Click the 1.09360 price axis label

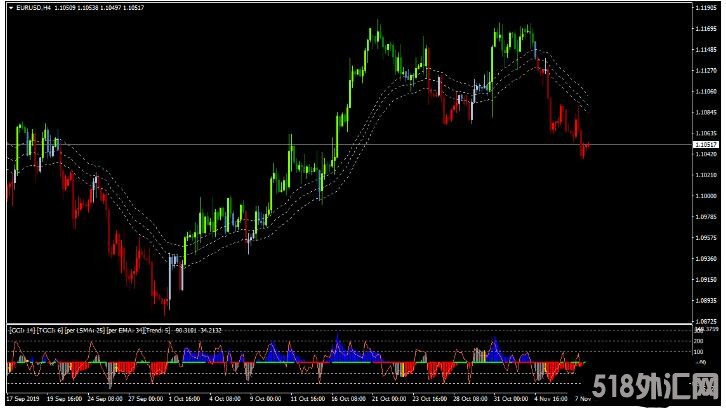pos(706,258)
